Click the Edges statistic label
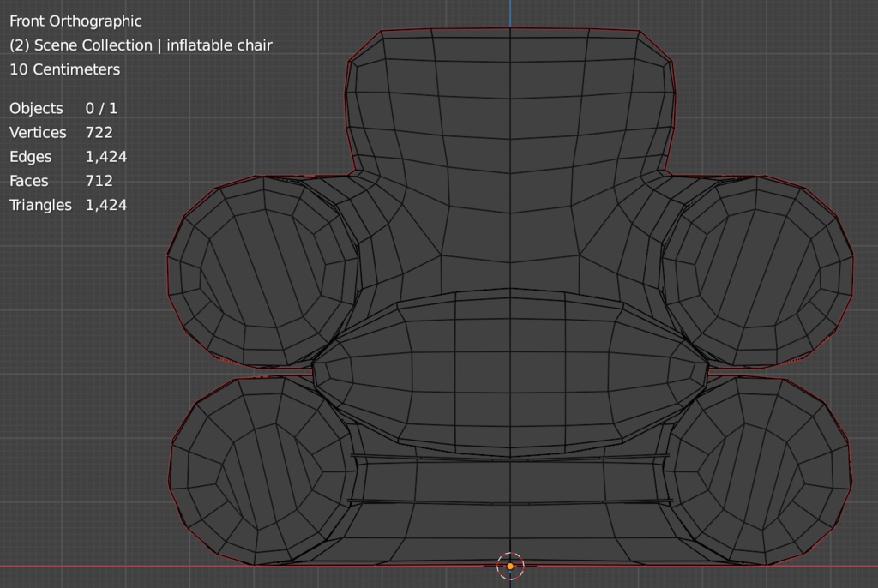Image resolution: width=878 pixels, height=588 pixels. [x=30, y=157]
